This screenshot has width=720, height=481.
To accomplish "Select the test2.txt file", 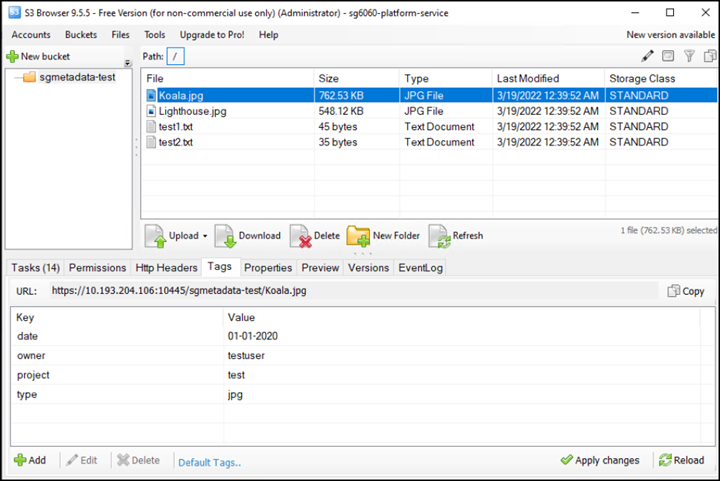I will (176, 142).
